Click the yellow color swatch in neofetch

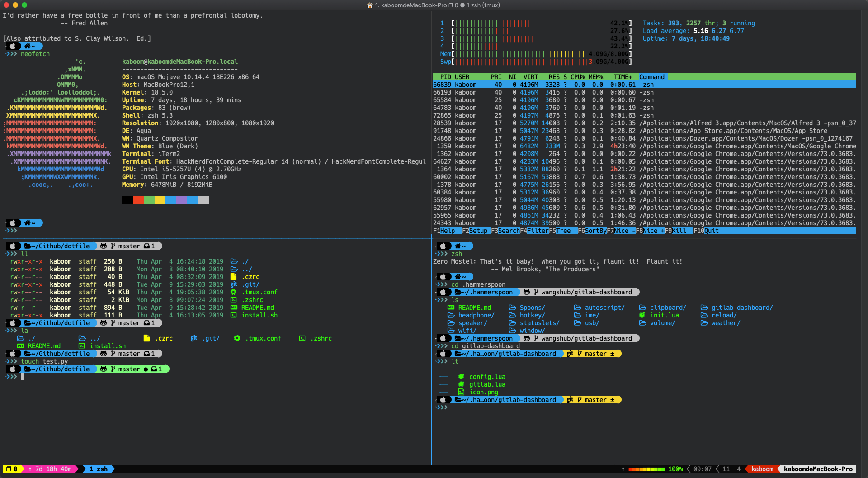pos(160,199)
